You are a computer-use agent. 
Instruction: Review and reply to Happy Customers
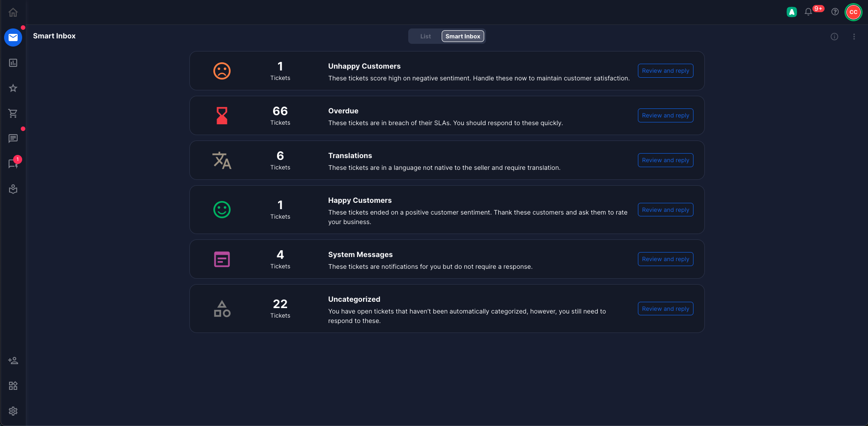click(665, 210)
